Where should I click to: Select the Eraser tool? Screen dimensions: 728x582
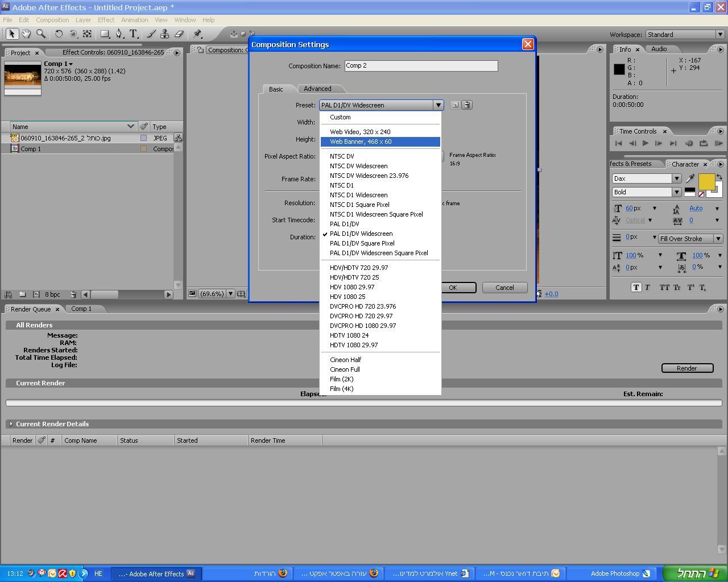pos(179,34)
